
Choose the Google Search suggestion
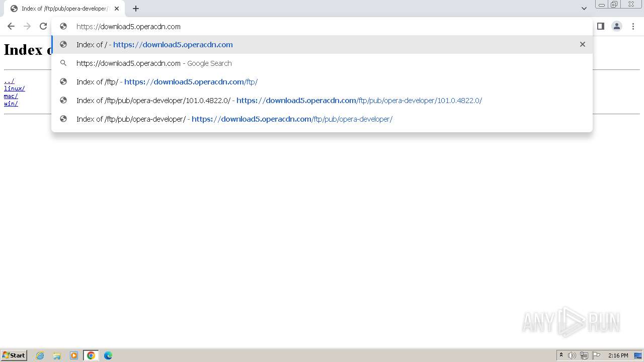click(x=322, y=63)
